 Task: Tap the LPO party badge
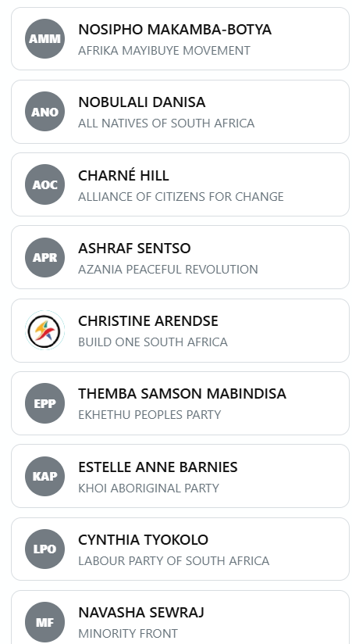(44, 549)
